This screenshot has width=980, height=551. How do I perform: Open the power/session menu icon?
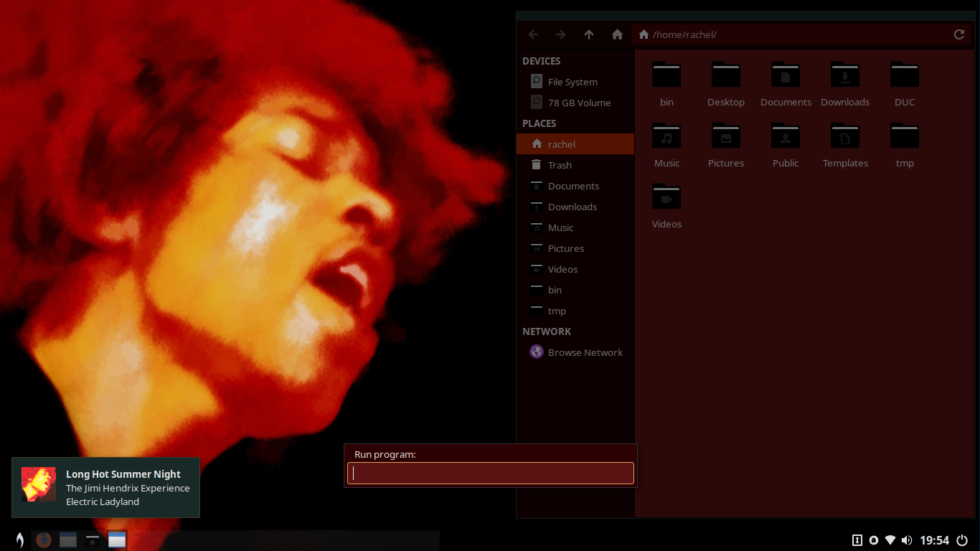[962, 540]
